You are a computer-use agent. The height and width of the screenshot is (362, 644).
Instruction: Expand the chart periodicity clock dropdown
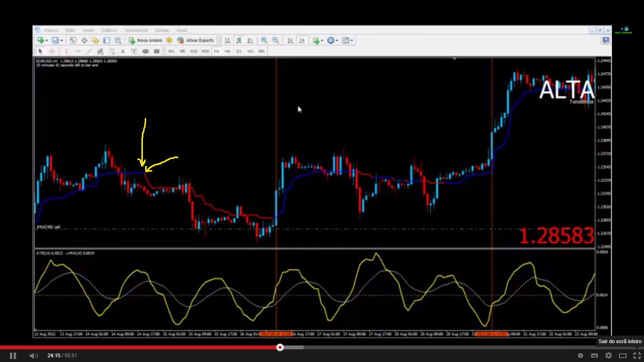pos(337,41)
